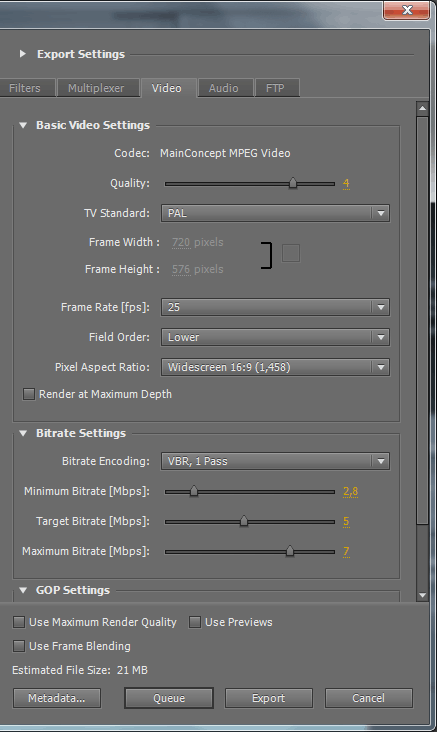The width and height of the screenshot is (437, 732).
Task: Click the Export button
Action: tap(269, 698)
